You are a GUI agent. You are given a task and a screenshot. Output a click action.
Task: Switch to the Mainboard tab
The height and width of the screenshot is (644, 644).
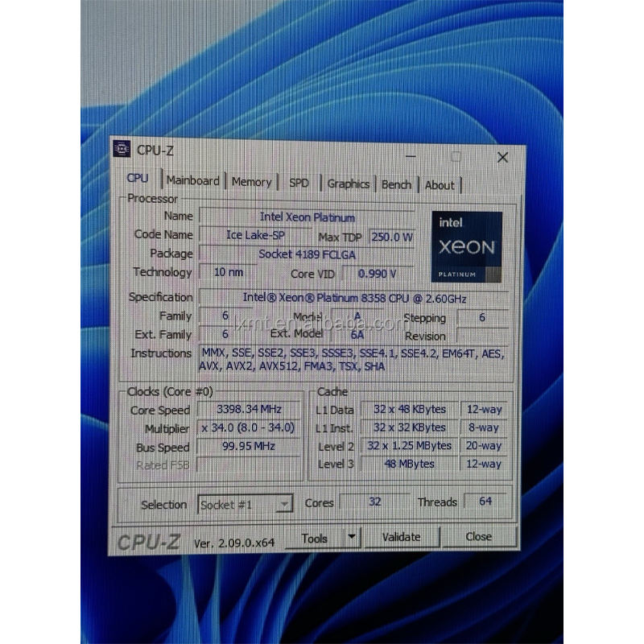click(x=193, y=180)
